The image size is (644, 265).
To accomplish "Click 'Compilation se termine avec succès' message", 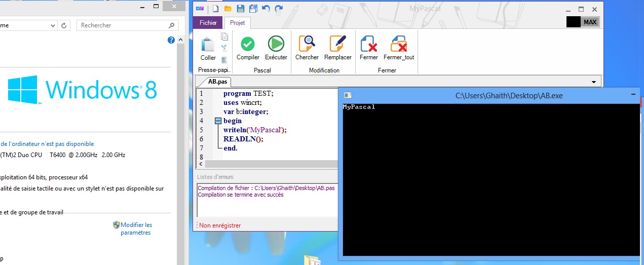I will (241, 195).
